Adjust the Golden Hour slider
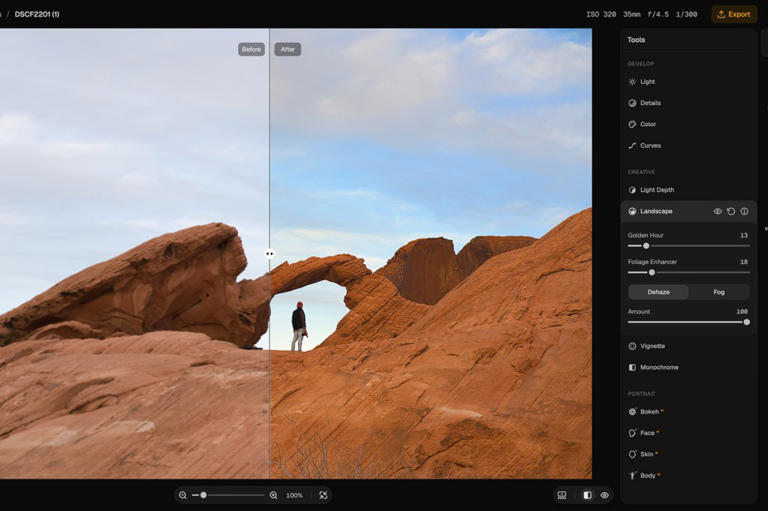The image size is (768, 511). pos(688,246)
